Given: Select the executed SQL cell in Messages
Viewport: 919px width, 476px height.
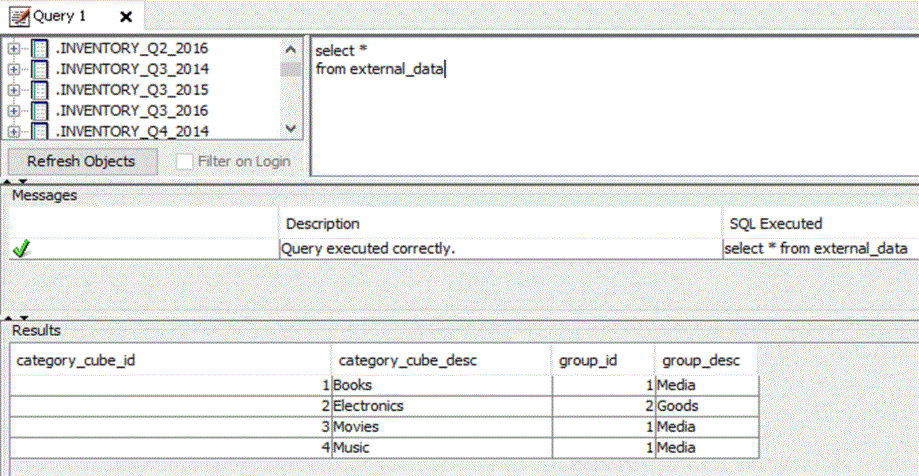Looking at the screenshot, I should click(821, 249).
